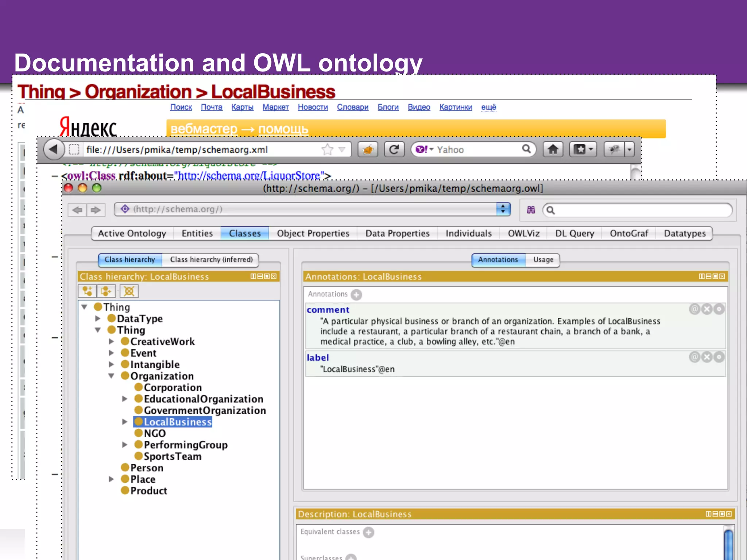Click the close view icon of the Annotations panel header
The image size is (747, 560).
[722, 276]
